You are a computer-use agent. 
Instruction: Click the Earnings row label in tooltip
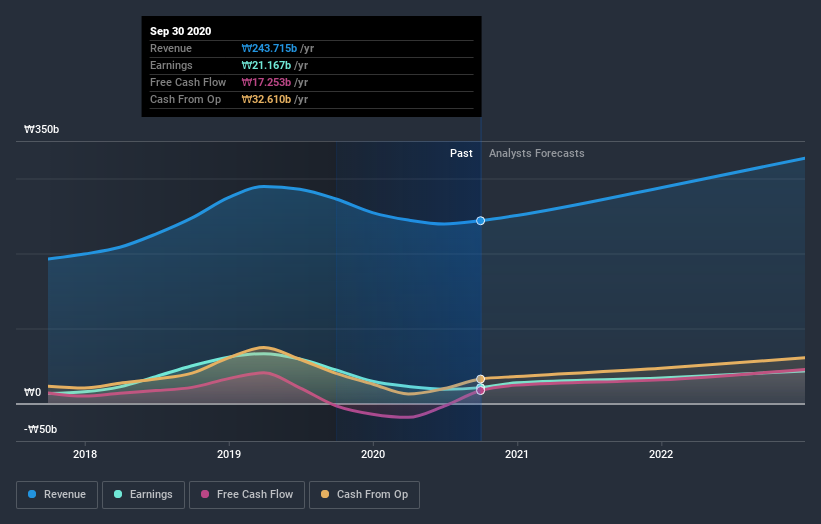pos(171,65)
